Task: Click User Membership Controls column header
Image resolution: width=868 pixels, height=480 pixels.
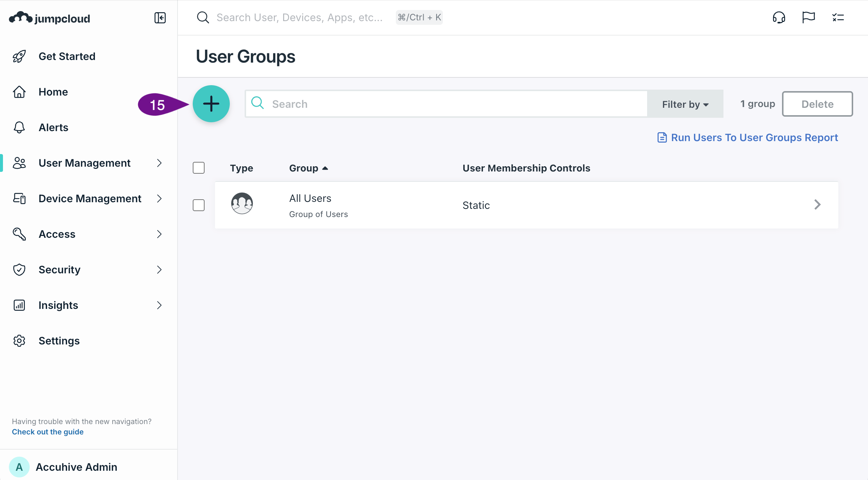Action: click(x=526, y=168)
